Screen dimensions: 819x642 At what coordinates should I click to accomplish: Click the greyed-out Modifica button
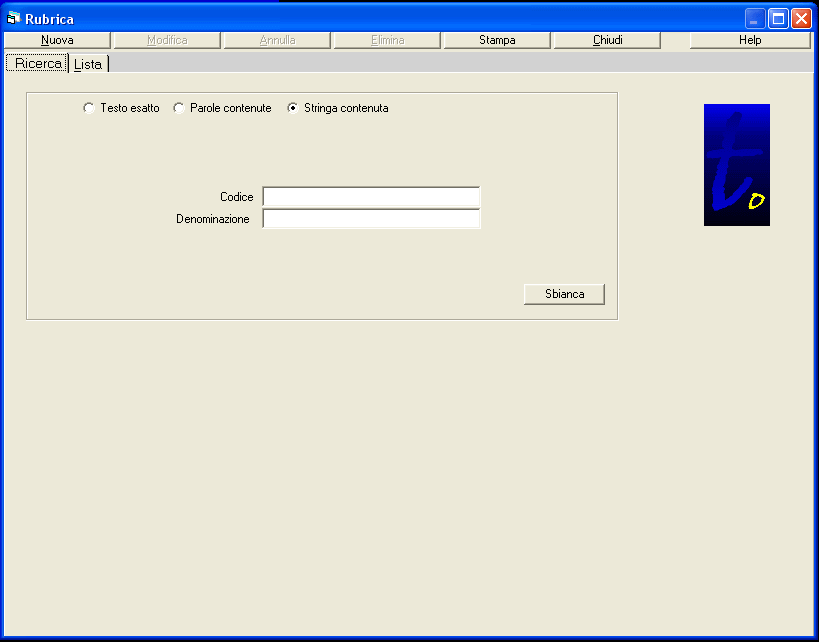[x=167, y=40]
